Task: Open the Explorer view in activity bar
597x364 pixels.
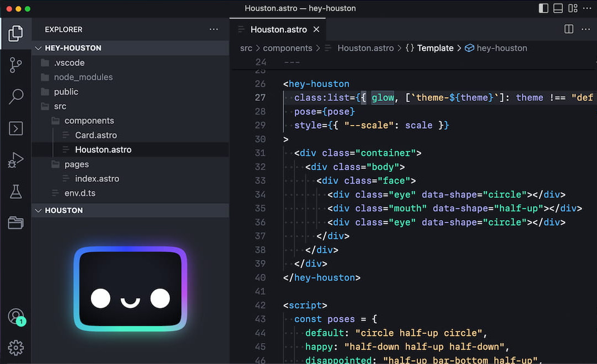Action: pyautogui.click(x=15, y=33)
